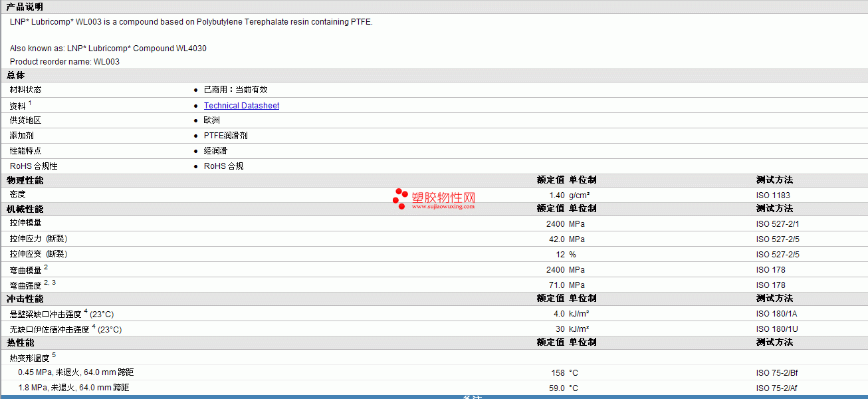Click 测试方法 header in 热性能 row
The height and width of the screenshot is (399, 868).
pyautogui.click(x=774, y=342)
